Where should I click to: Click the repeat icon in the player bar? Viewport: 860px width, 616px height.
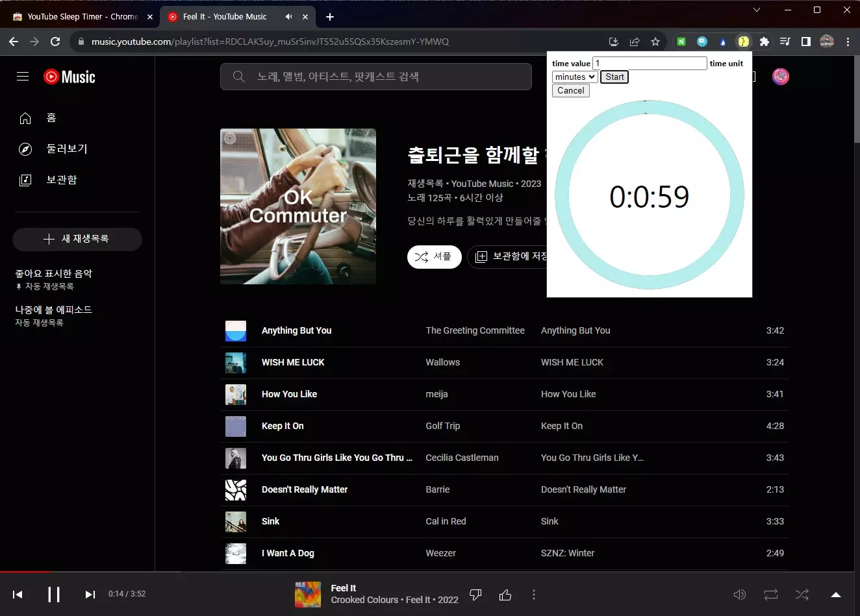click(x=770, y=595)
